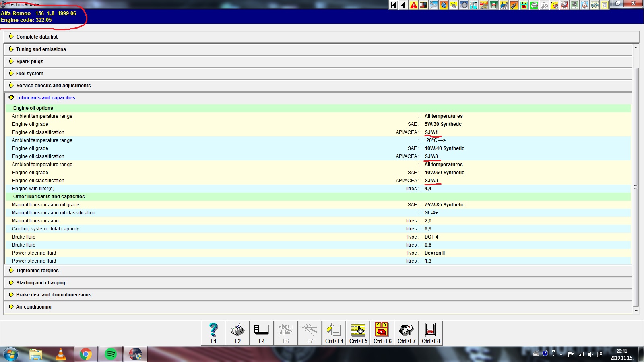Viewport: 644px width, 362px height.
Task: Click the network signal tray icon
Action: pos(581,354)
